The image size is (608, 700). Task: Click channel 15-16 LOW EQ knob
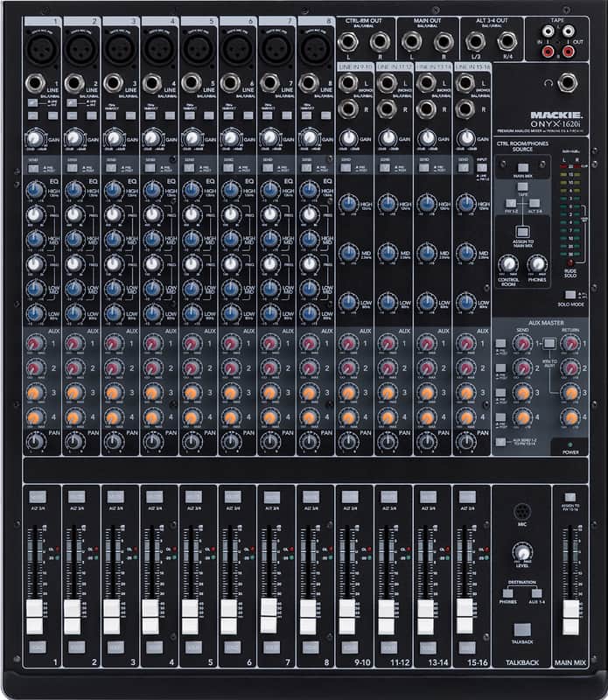465,302
